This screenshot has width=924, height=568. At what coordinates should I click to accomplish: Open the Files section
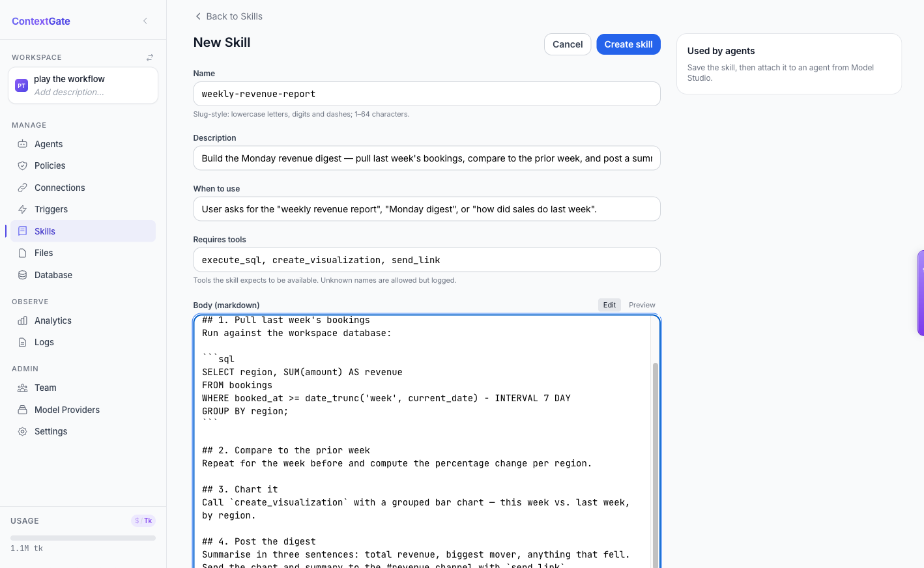83,253
